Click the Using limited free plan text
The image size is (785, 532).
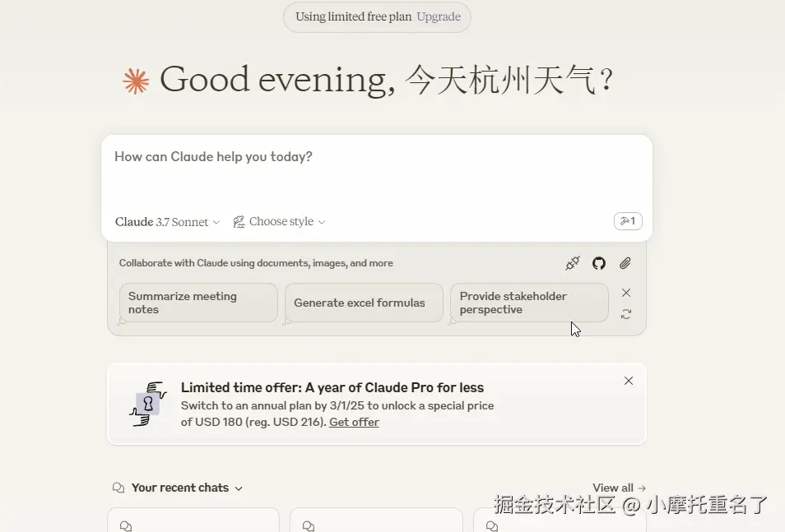pos(354,16)
